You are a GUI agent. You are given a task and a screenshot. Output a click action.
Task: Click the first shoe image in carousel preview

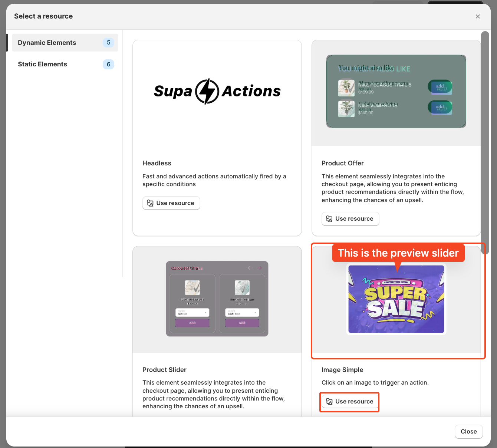pyautogui.click(x=192, y=288)
